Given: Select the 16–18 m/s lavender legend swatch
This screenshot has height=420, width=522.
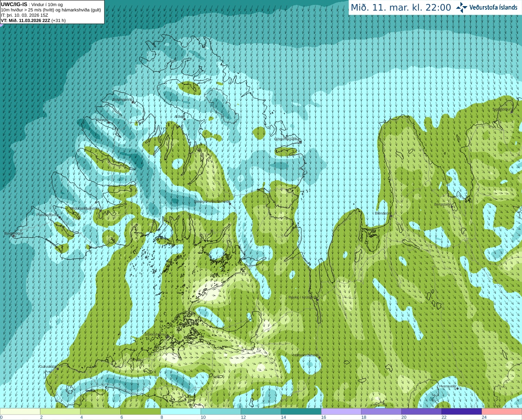Looking at the screenshot, I should (x=341, y=411).
